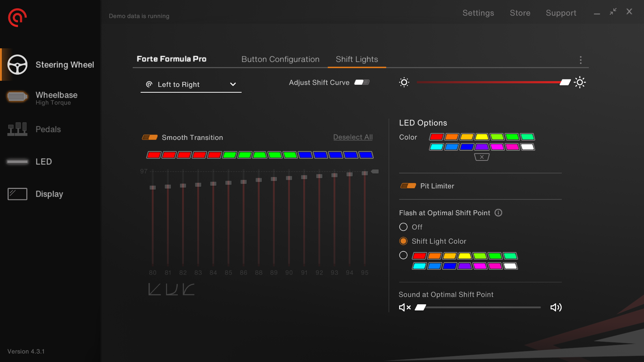Screen dimensions: 644x362
Task: Click the loud speaker volume icon
Action: point(556,307)
